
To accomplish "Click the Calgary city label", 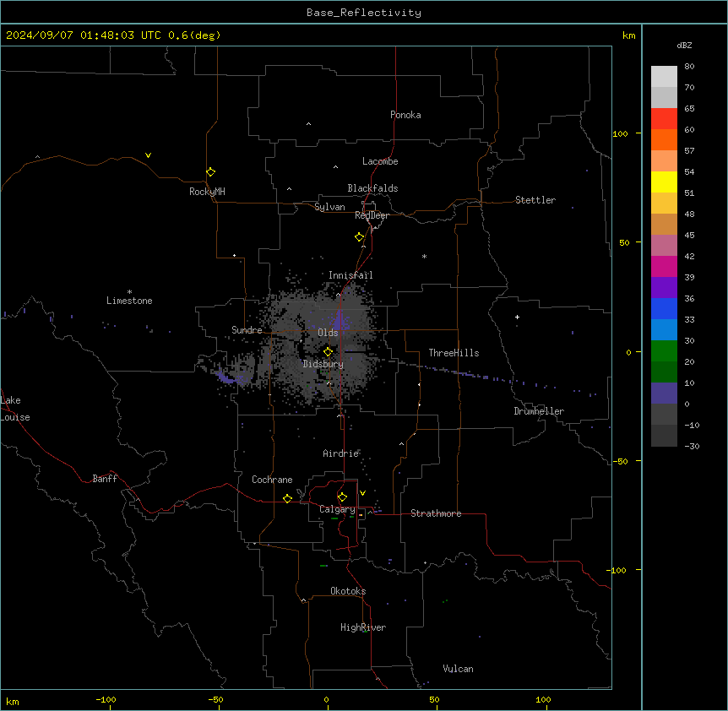I will pyautogui.click(x=337, y=509).
